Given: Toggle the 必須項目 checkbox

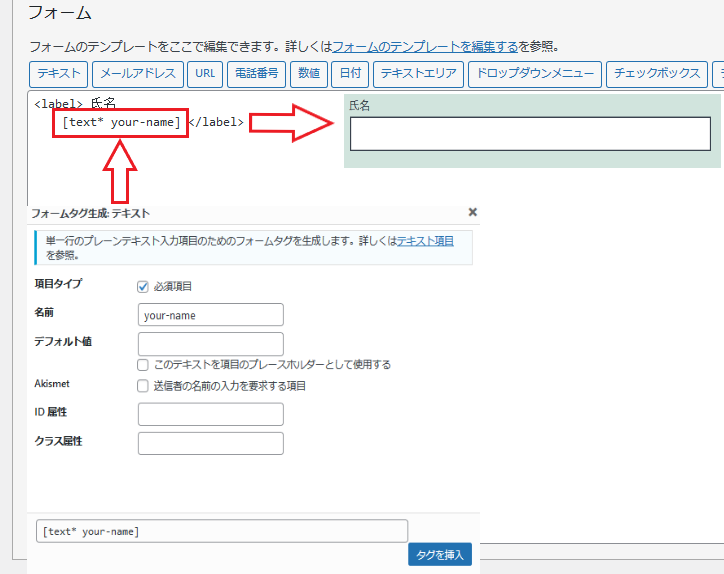Looking at the screenshot, I should [143, 286].
